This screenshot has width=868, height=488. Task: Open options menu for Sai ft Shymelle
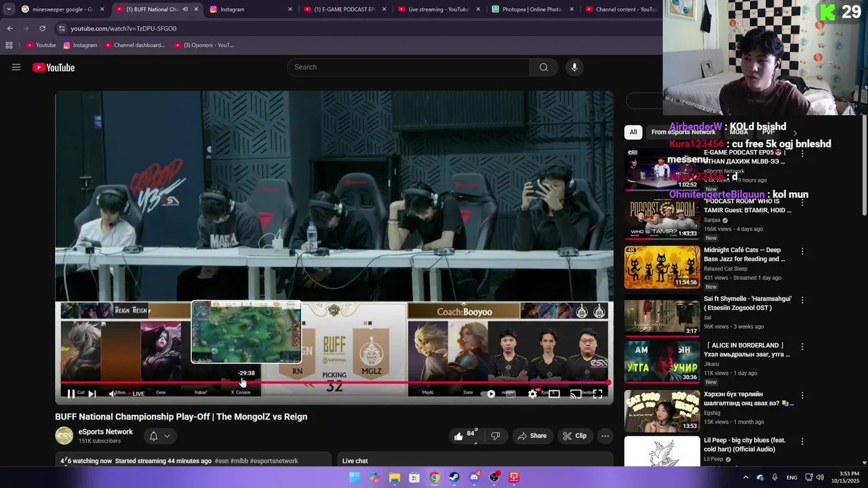(x=802, y=300)
